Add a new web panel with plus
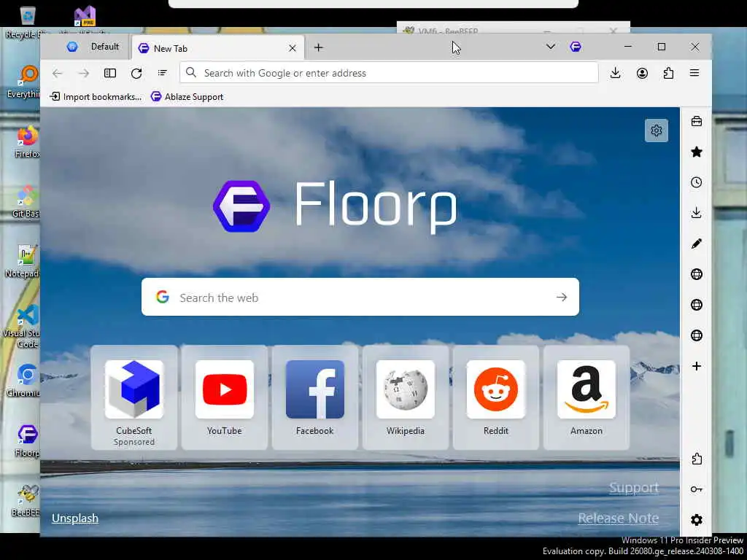747x560 pixels. pyautogui.click(x=696, y=366)
